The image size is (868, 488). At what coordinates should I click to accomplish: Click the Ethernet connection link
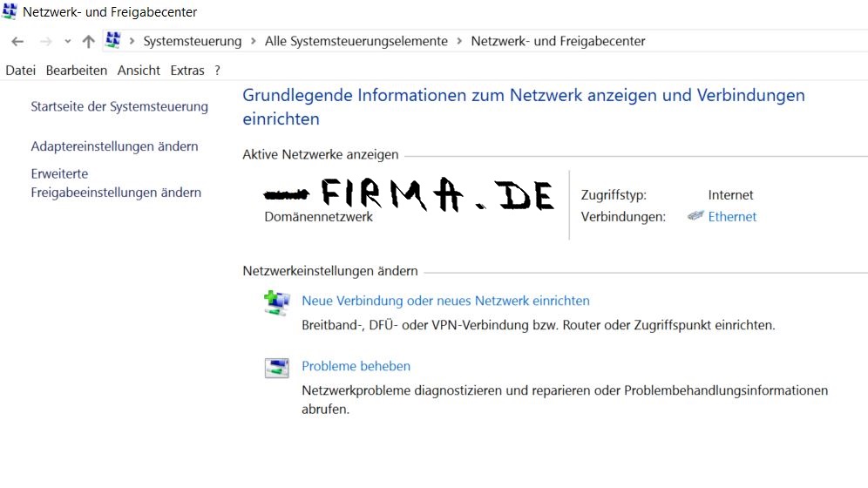[x=732, y=217]
